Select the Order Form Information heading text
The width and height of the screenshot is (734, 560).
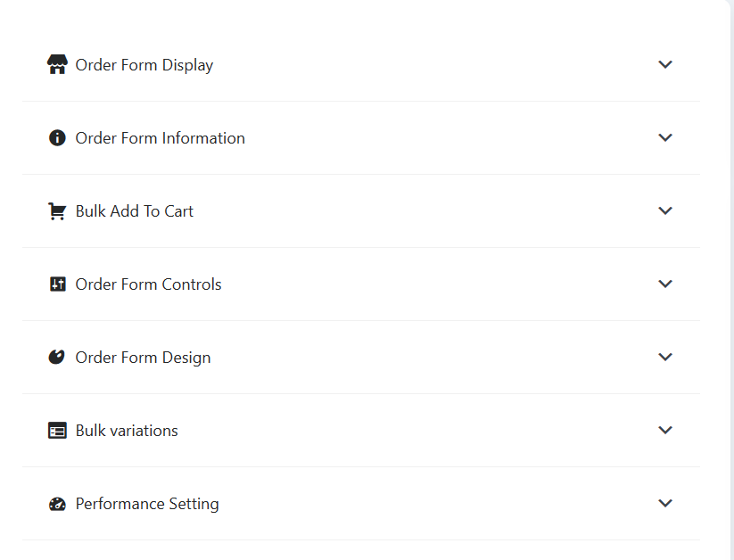coord(161,138)
